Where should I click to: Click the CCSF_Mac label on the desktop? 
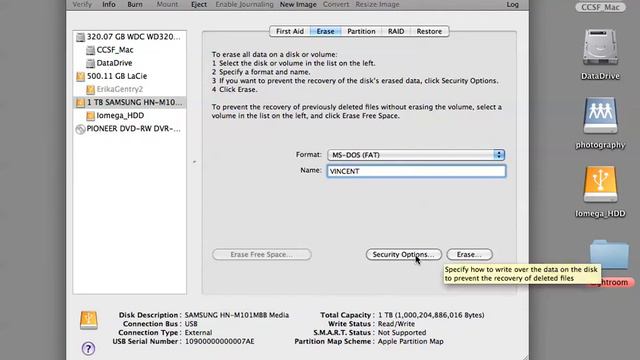(x=600, y=7)
